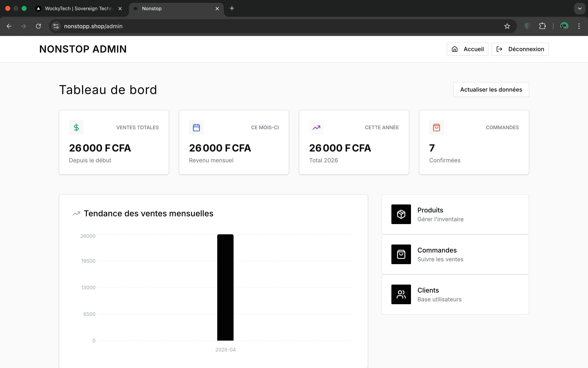Click the Depuis le début caption
The image size is (588, 368).
90,160
